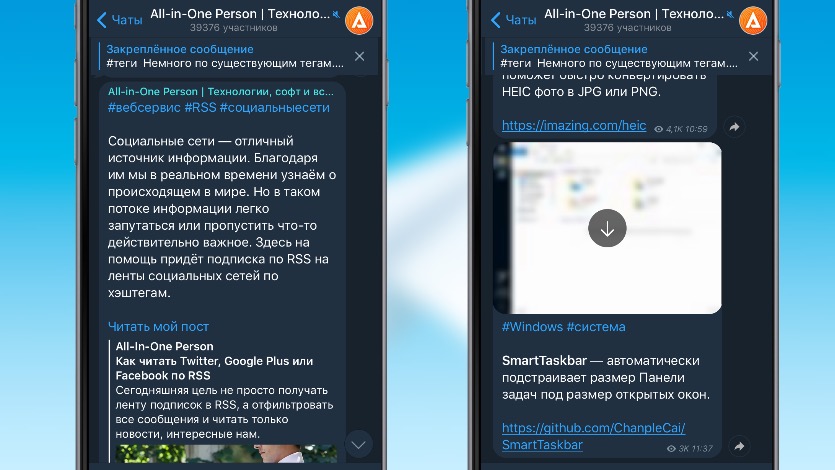
Task: Go back to Чаты on right phone
Action: click(x=513, y=20)
